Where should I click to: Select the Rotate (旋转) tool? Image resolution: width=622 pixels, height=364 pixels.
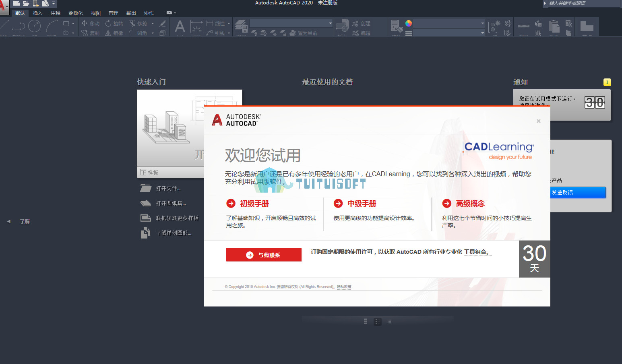click(x=114, y=23)
